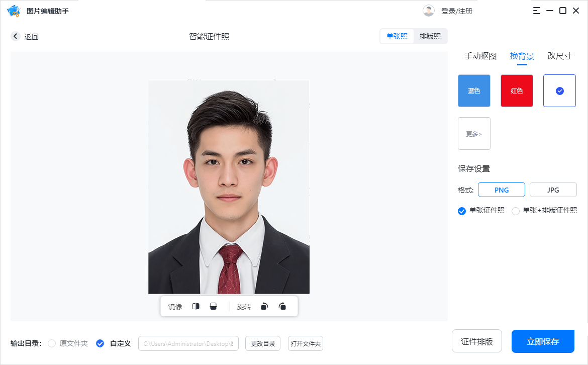Click the back arrow icon
This screenshot has width=588, height=365.
[16, 36]
